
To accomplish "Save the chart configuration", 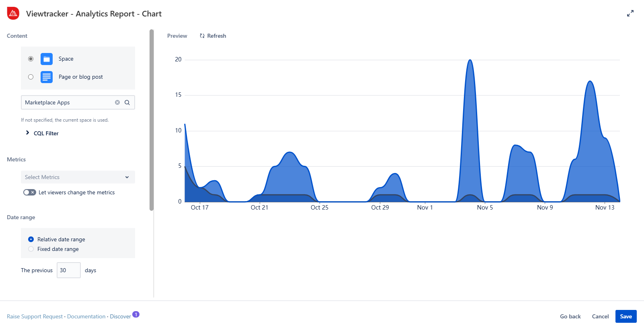I will [626, 316].
